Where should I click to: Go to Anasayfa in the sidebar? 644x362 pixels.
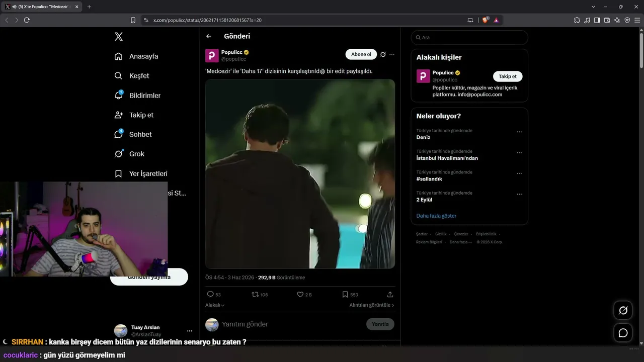coord(136,56)
